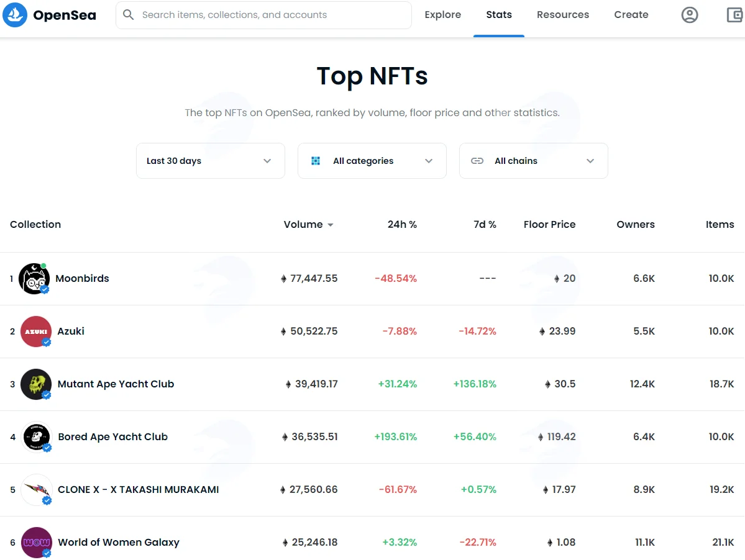This screenshot has width=745, height=560.
Task: Open the All categories dropdown
Action: [372, 161]
